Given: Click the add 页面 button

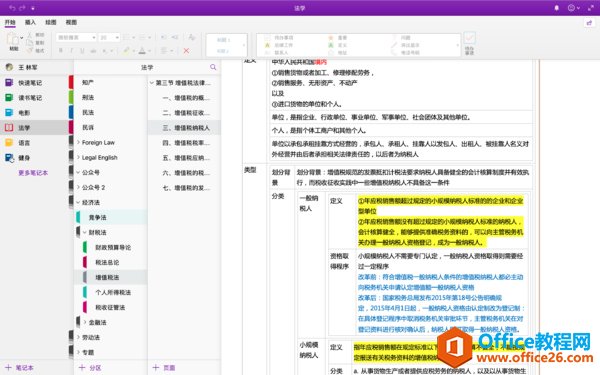Looking at the screenshot, I should coord(164,368).
